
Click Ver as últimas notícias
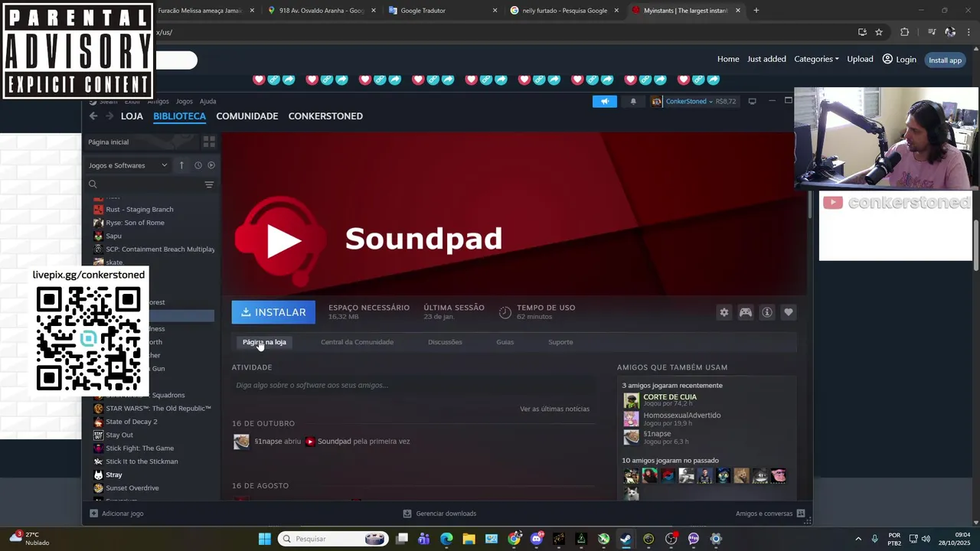click(554, 409)
